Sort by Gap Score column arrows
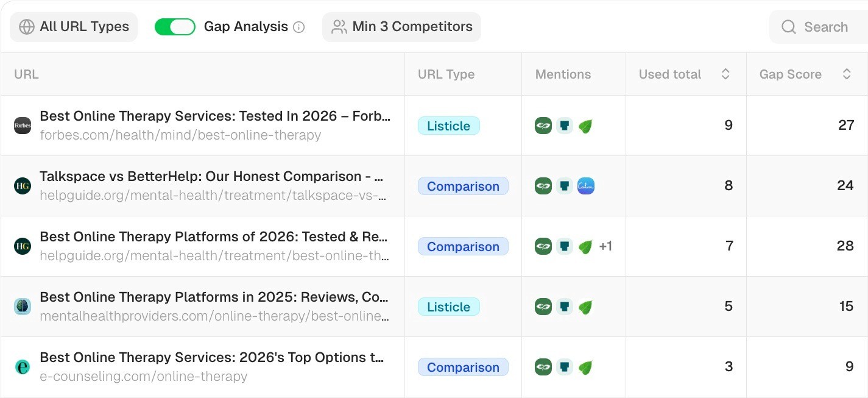Image resolution: width=868 pixels, height=398 pixels. pos(847,74)
